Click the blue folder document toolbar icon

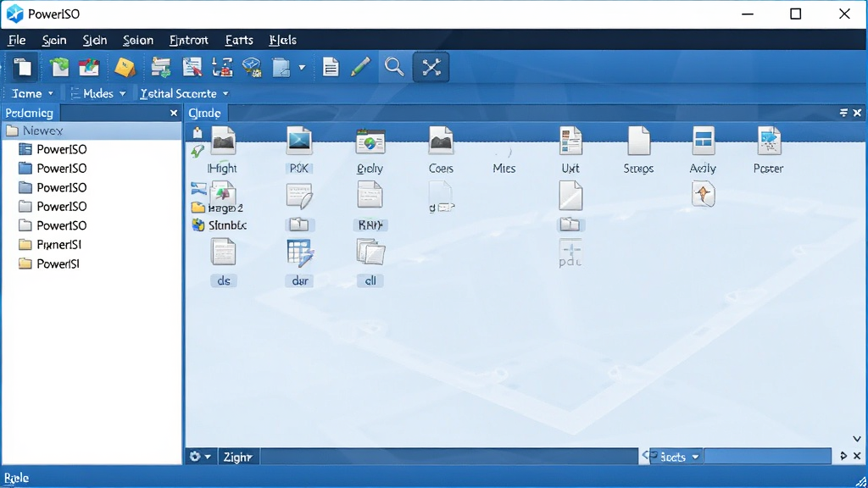coord(281,68)
